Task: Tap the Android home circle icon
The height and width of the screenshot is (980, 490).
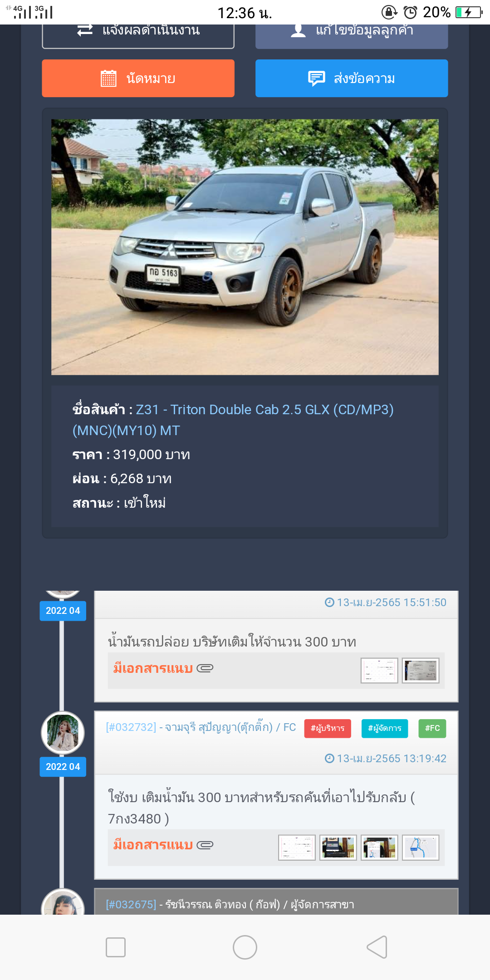Action: 245,947
